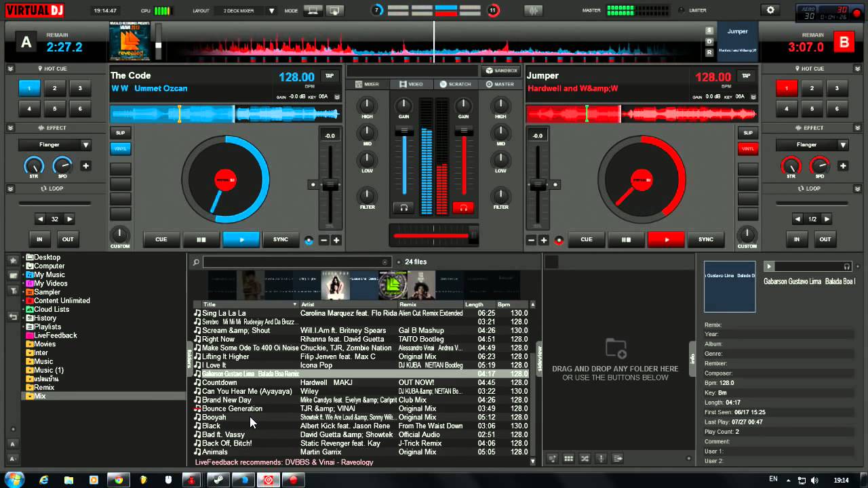Click the favorites star icon in sidebar
The image size is (868, 488).
pos(13,260)
